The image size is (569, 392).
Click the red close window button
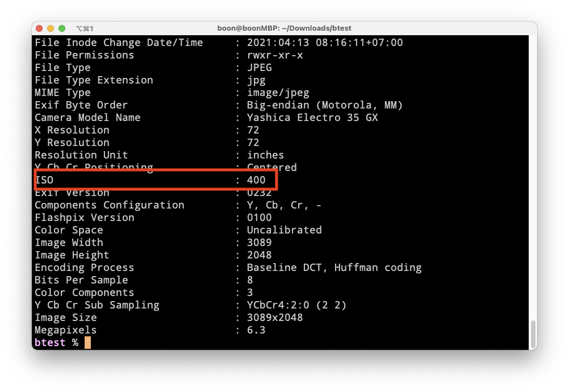(x=39, y=28)
